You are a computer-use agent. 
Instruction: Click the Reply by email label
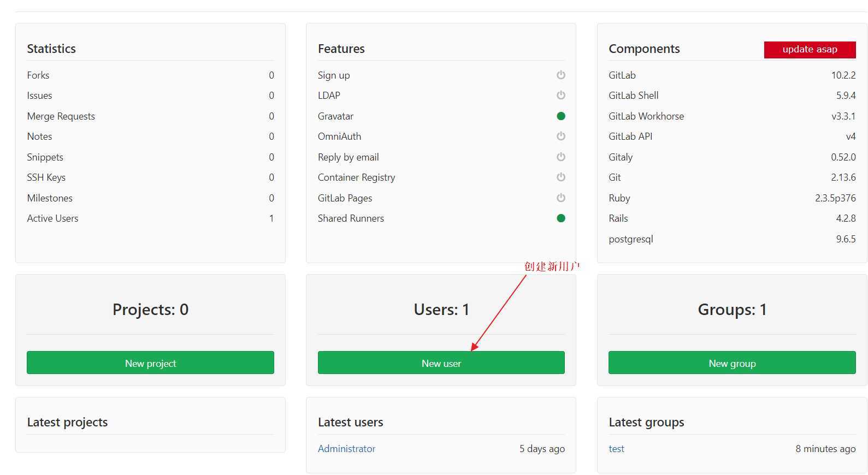348,157
